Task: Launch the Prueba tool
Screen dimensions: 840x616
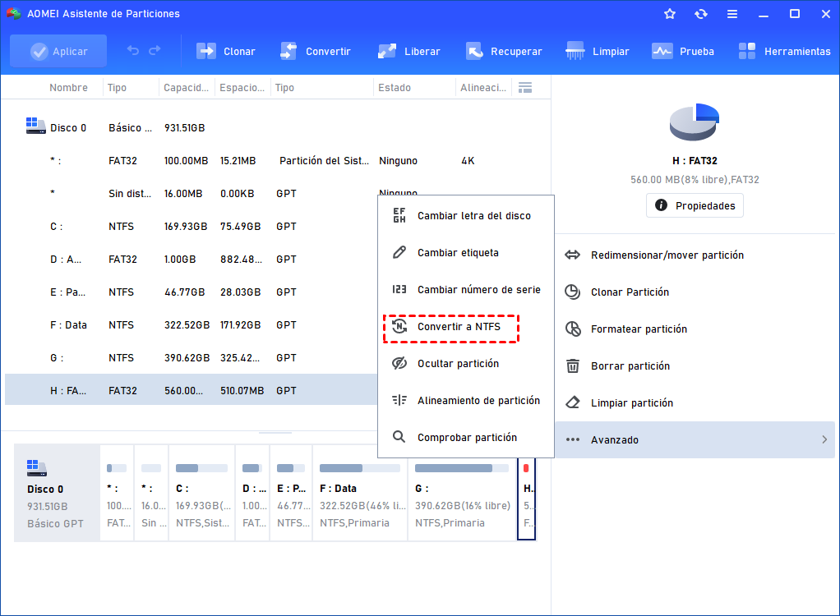Action: click(x=682, y=51)
